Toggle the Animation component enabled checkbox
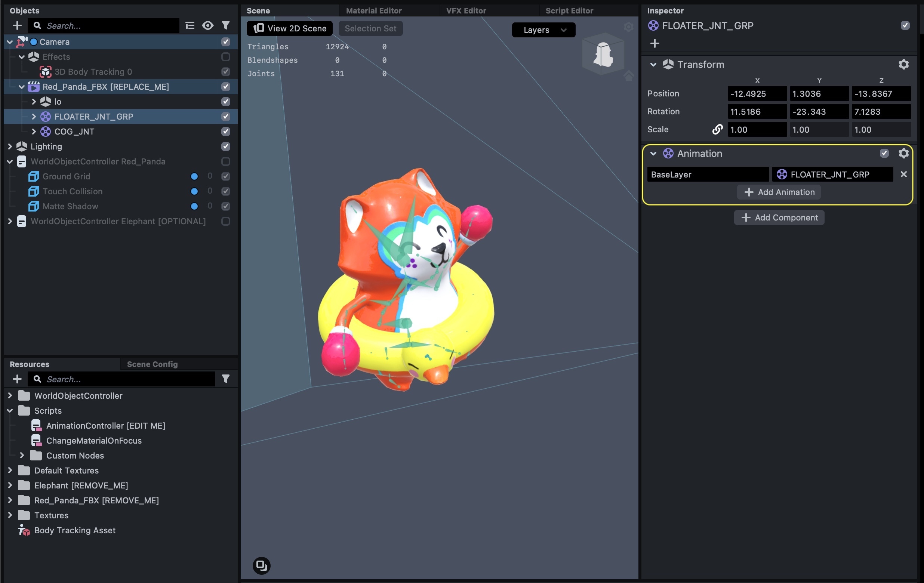 pyautogui.click(x=884, y=154)
